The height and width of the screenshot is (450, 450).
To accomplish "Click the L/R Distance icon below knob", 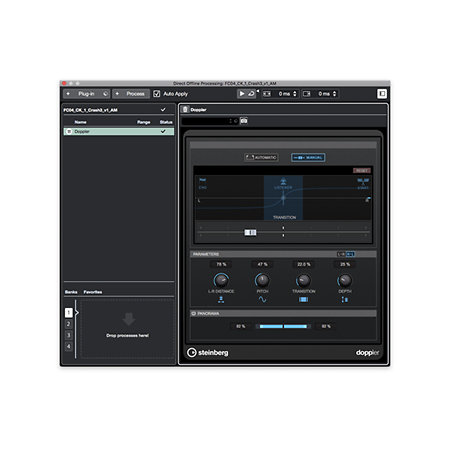I will click(221, 300).
